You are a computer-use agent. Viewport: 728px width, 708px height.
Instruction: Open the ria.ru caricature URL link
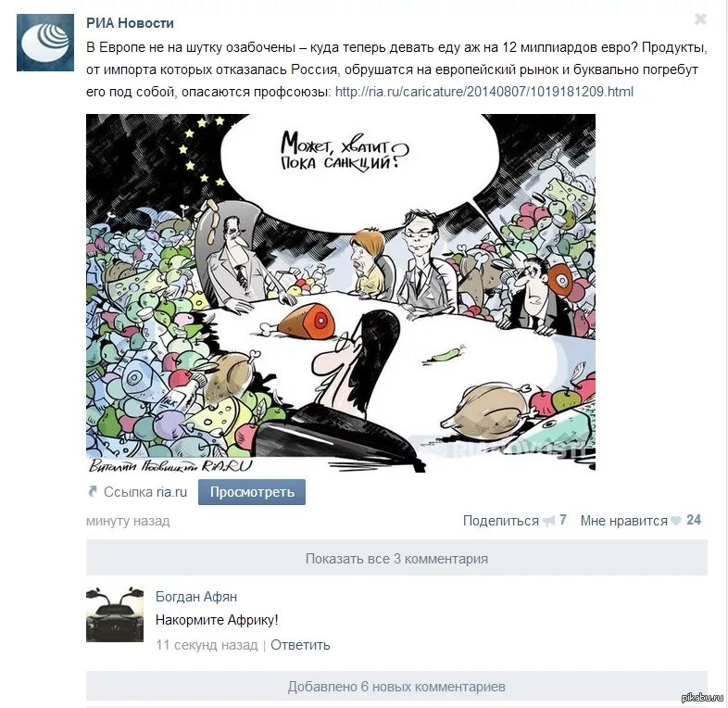(x=484, y=92)
